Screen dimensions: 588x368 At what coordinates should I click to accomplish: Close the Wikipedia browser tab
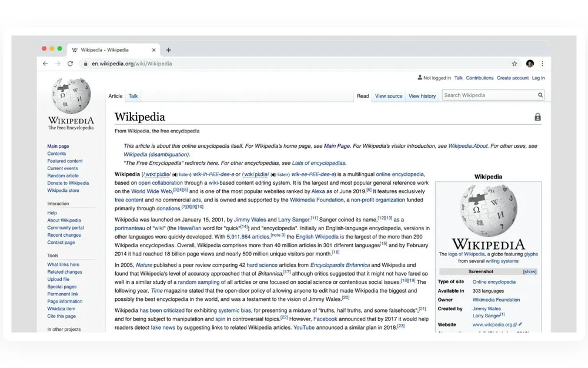(153, 50)
